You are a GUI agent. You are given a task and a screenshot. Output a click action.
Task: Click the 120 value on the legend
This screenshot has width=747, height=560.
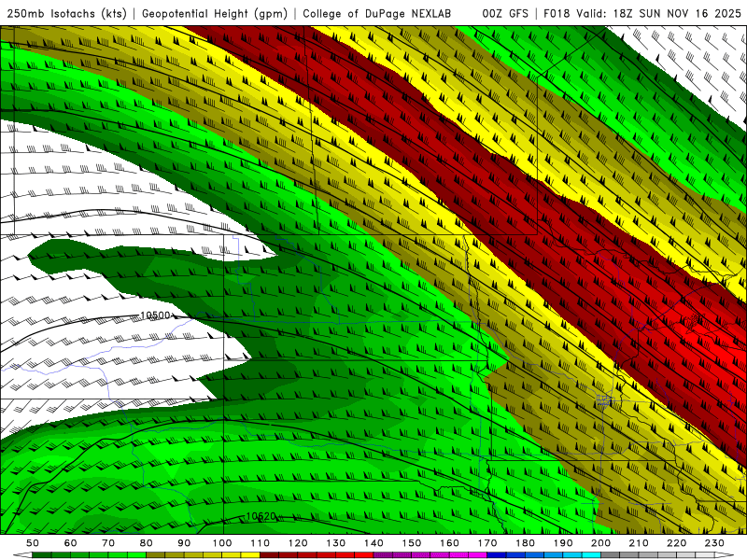[298, 543]
